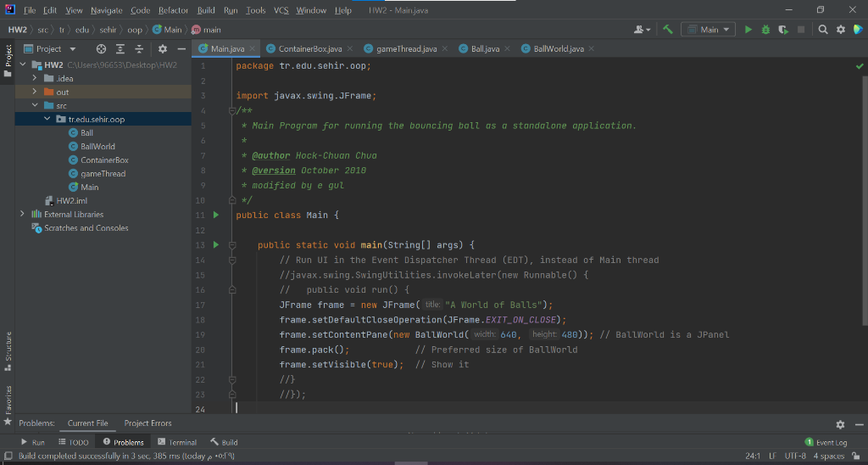Open Search Everywhere magnifier icon
This screenshot has width=868, height=465.
pos(823,30)
